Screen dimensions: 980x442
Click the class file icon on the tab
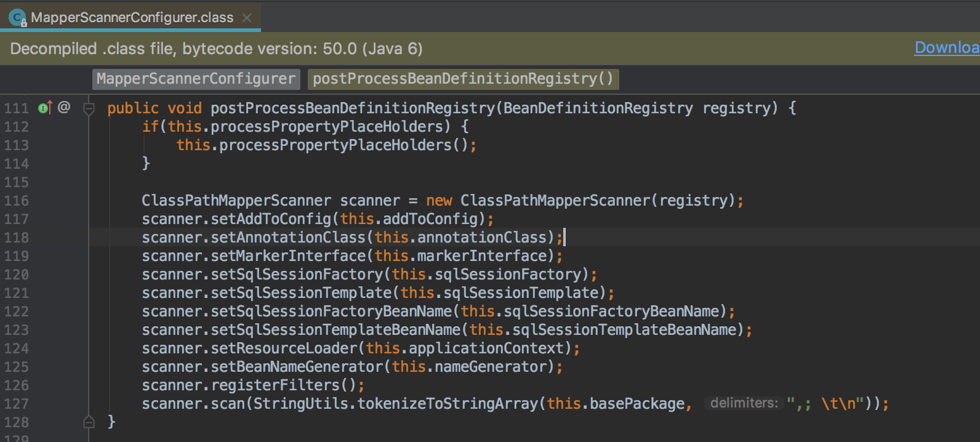coord(17,18)
